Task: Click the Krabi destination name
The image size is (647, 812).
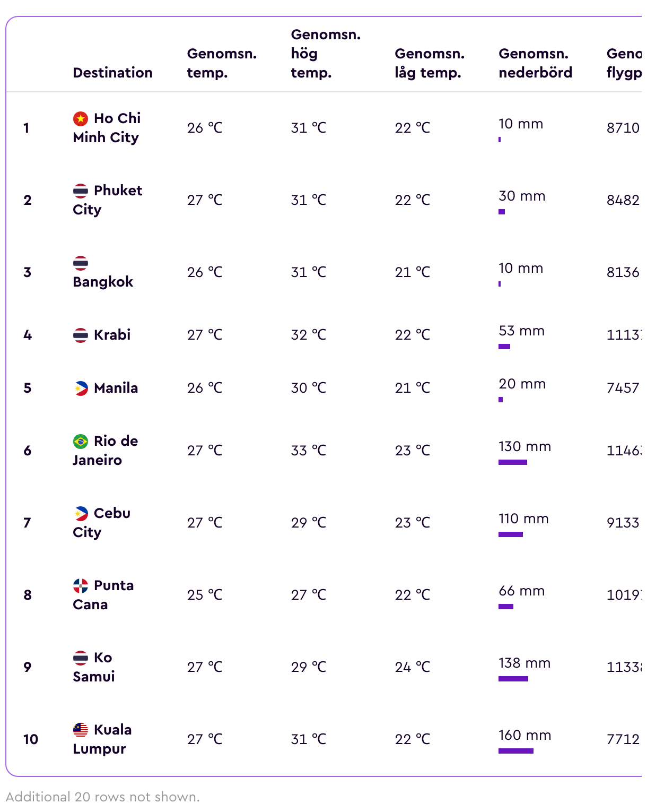Action: [112, 335]
